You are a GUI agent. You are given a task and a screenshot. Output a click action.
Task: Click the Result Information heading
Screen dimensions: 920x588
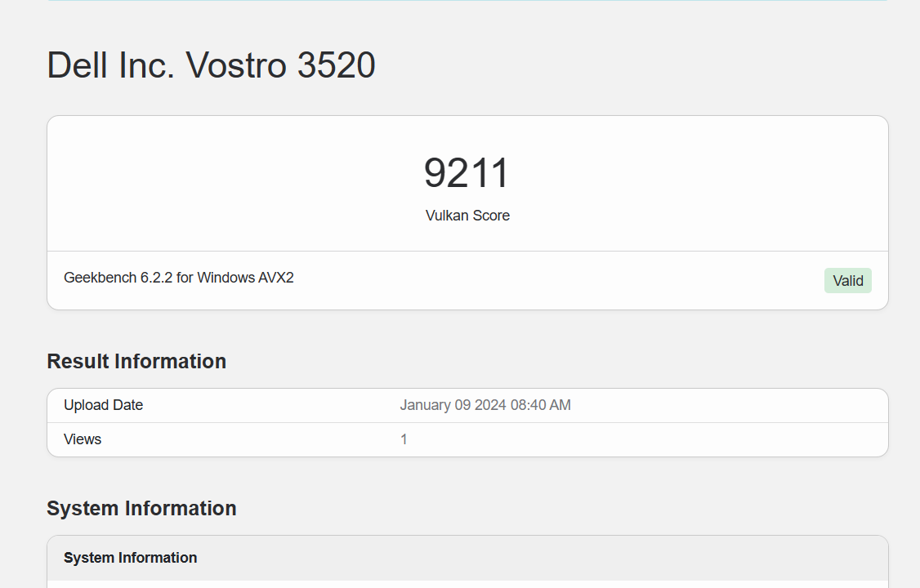pos(136,361)
